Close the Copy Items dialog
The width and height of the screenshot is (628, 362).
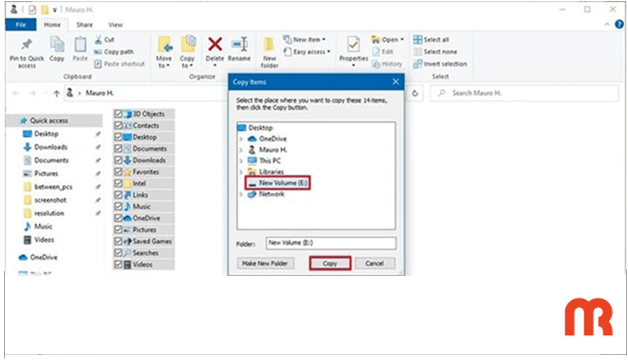point(396,82)
